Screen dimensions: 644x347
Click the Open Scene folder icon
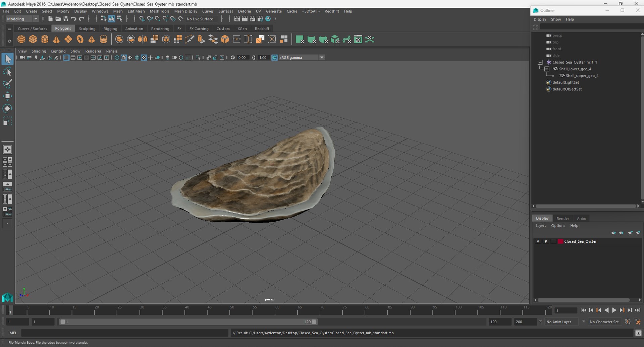pos(58,19)
